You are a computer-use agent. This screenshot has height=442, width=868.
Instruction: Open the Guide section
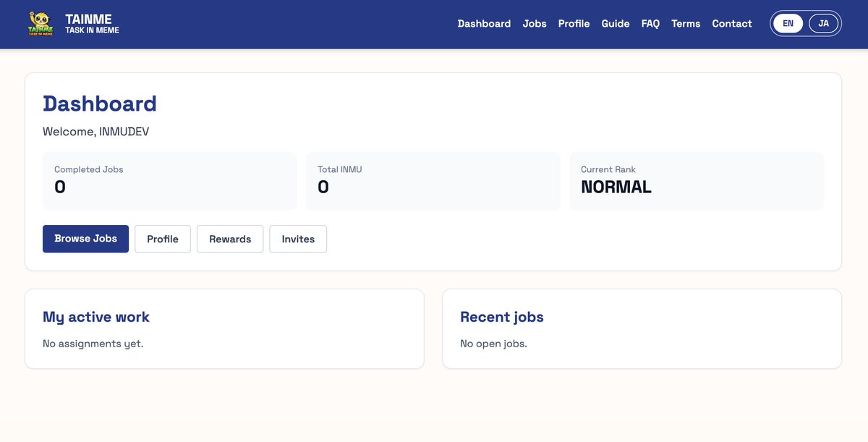pos(616,23)
